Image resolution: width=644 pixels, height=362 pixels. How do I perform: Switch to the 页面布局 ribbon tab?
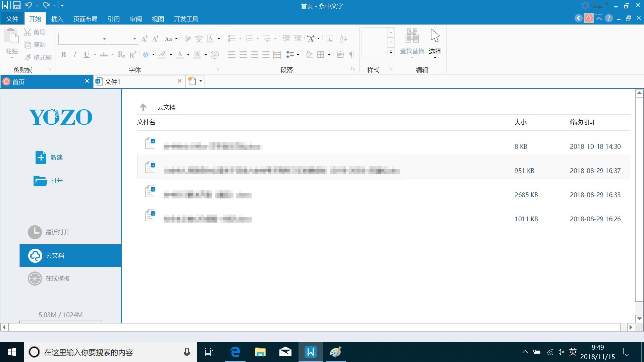click(86, 19)
